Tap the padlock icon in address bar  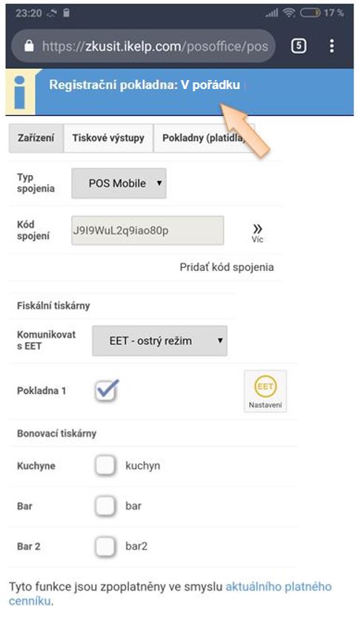(x=29, y=46)
